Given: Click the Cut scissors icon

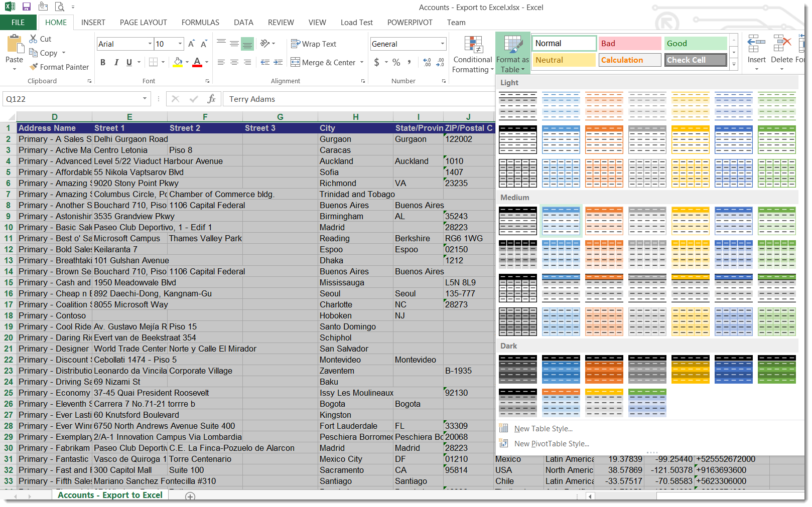Looking at the screenshot, I should [34, 39].
